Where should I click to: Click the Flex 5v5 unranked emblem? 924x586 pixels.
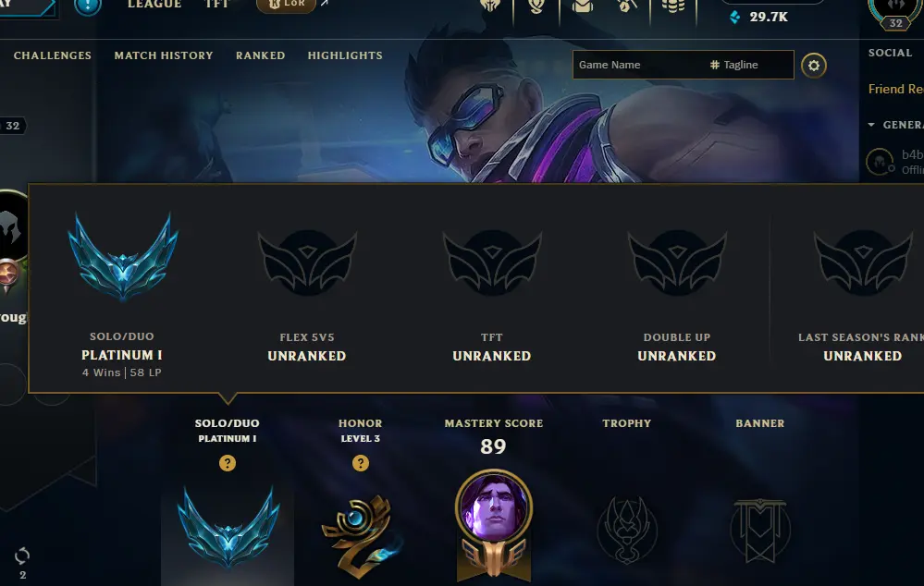pos(307,262)
